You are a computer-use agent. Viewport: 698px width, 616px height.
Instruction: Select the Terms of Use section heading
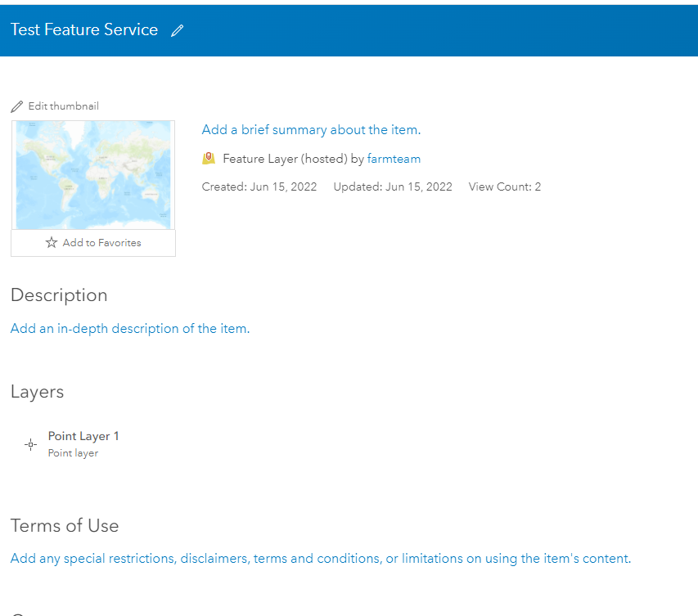65,526
